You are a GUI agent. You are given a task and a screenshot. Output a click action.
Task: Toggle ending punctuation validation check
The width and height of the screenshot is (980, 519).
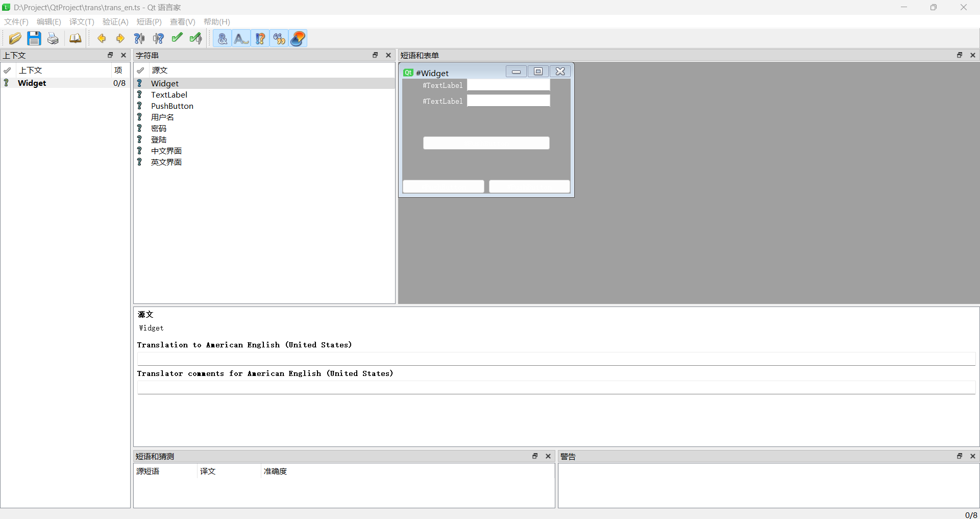click(260, 38)
